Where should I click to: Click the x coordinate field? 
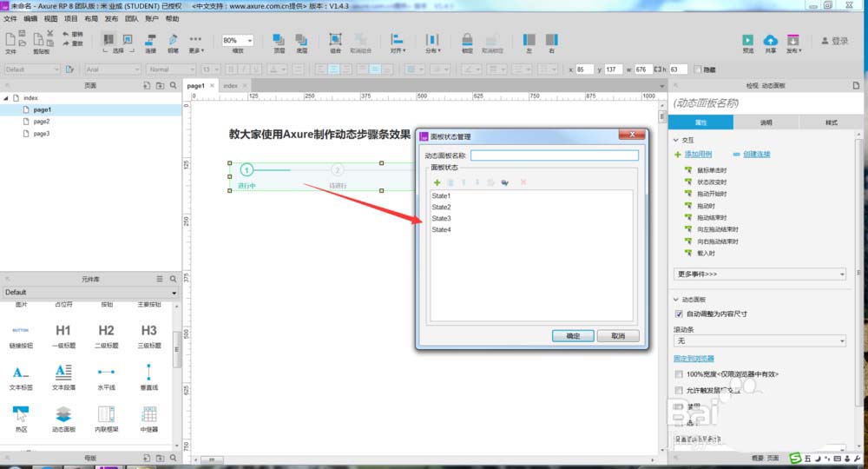coord(583,69)
